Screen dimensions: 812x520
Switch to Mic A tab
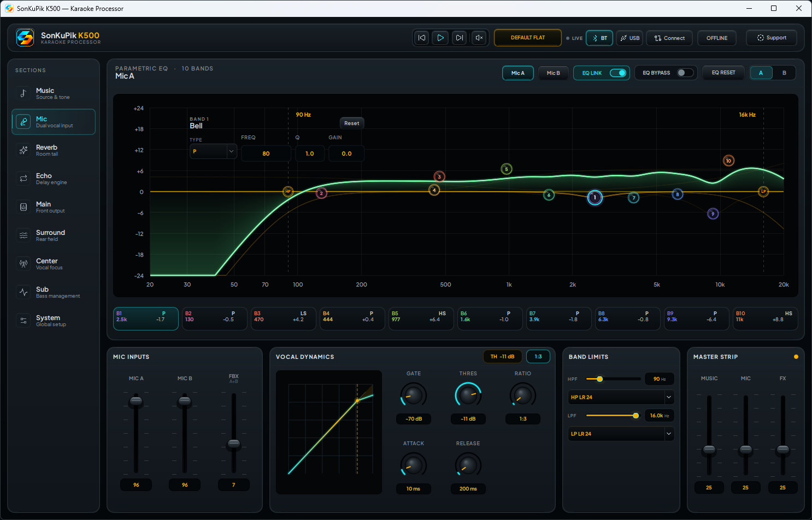coord(517,73)
